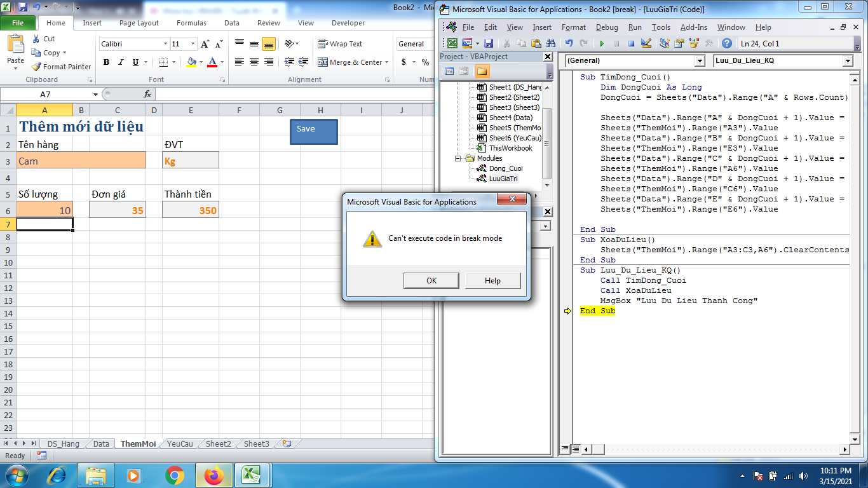Image resolution: width=868 pixels, height=488 pixels.
Task: Toggle Middle Align button in Alignment group
Action: pyautogui.click(x=254, y=44)
